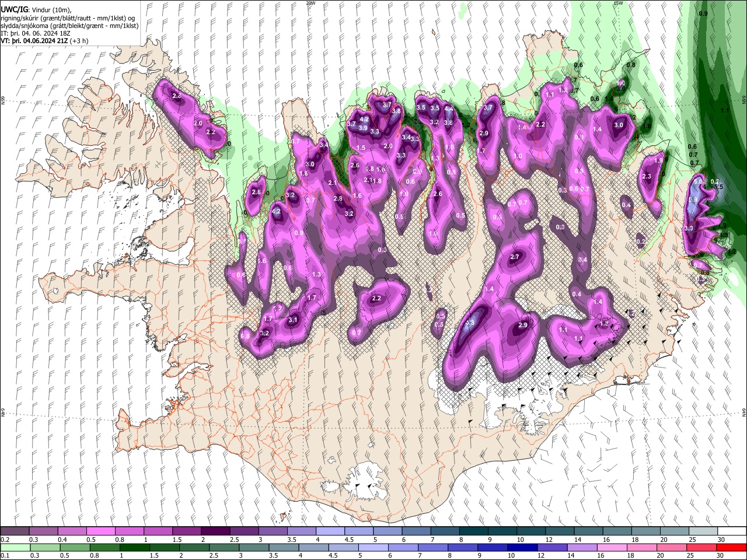Image resolution: width=747 pixels, height=560 pixels.
Task: Click the "0.2" label of the snow scale
Action: coord(5,540)
